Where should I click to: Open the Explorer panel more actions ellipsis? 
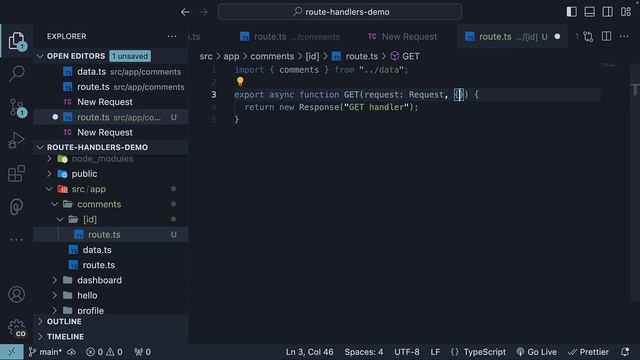coord(172,36)
